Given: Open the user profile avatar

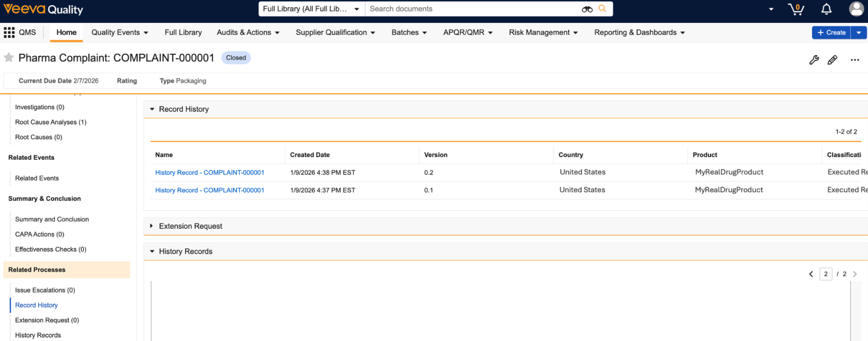Looking at the screenshot, I should click(x=856, y=9).
